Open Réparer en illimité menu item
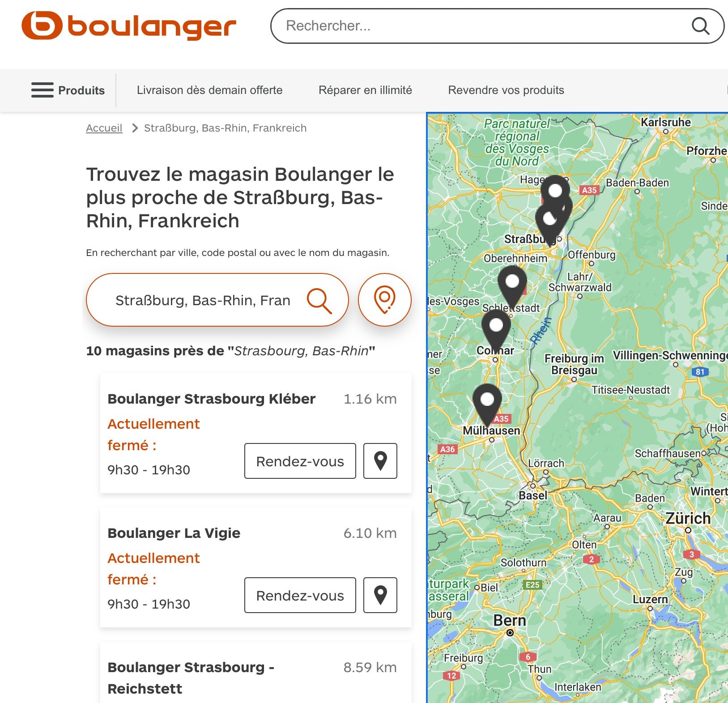The image size is (728, 703). click(365, 90)
